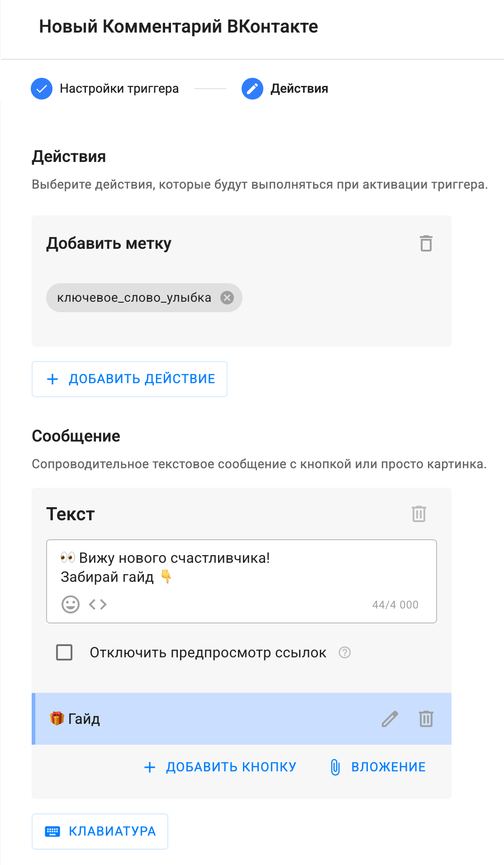504x865 pixels.
Task: Delete the Текст message block
Action: 419,514
